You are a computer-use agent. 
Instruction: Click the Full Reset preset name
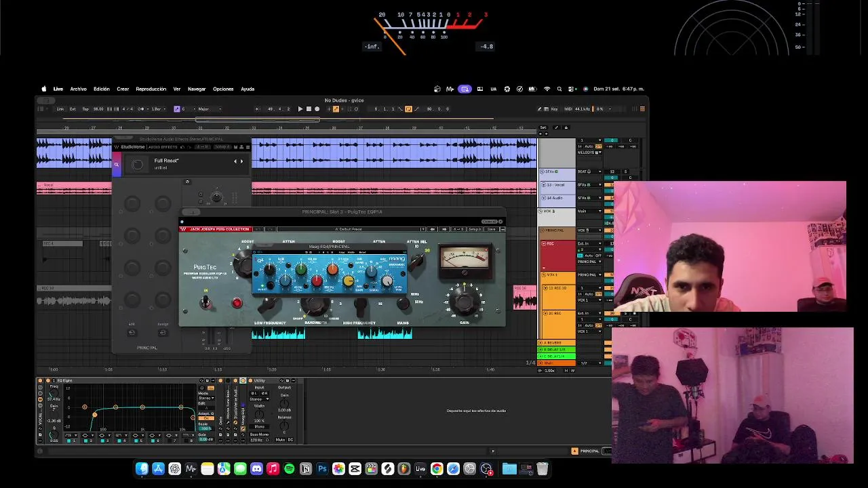[166, 161]
